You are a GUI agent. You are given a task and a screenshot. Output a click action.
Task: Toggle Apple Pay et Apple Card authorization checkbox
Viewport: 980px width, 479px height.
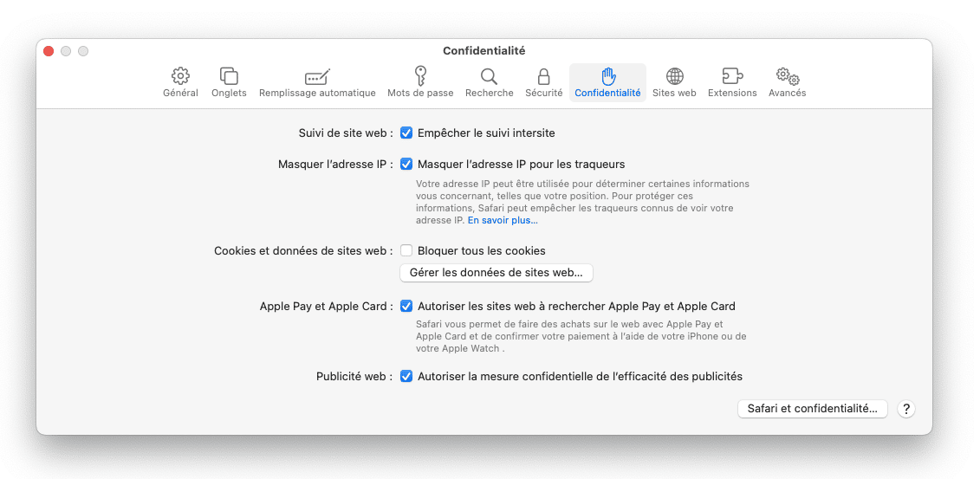click(406, 307)
